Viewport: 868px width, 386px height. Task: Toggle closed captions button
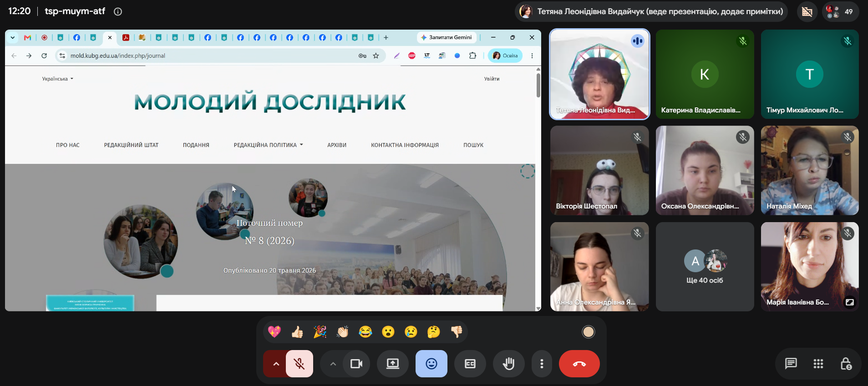(x=470, y=364)
